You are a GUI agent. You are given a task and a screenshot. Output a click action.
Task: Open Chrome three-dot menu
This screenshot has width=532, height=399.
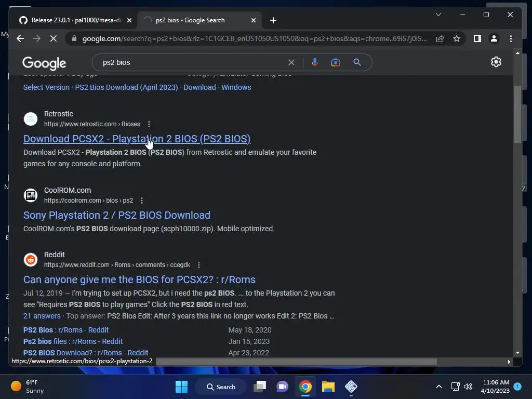[x=511, y=38]
